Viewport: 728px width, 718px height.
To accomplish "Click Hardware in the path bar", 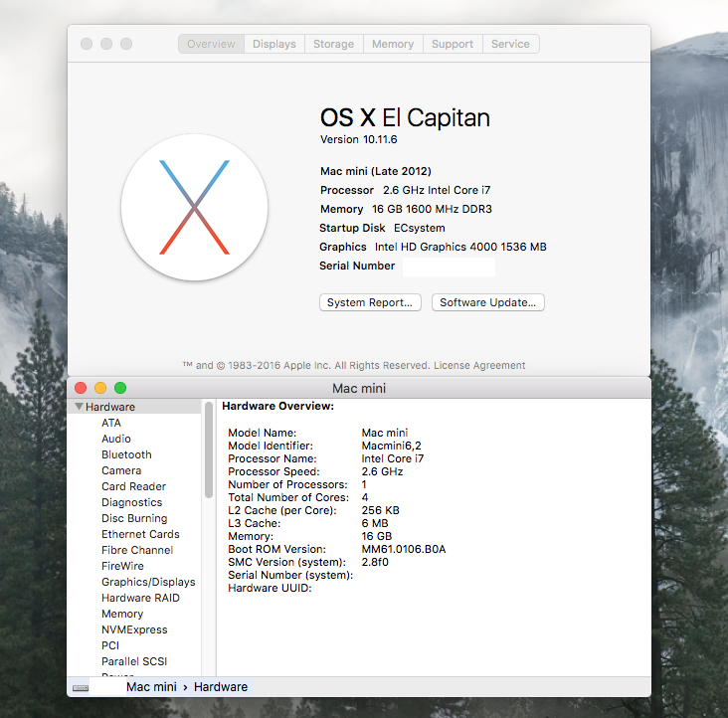I will 221,687.
